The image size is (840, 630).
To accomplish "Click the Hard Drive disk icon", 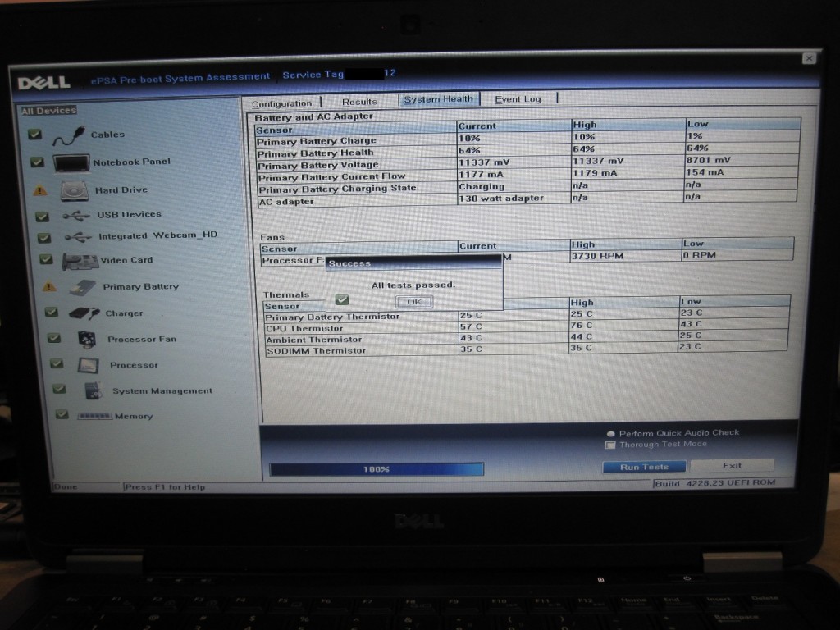I will [x=75, y=190].
